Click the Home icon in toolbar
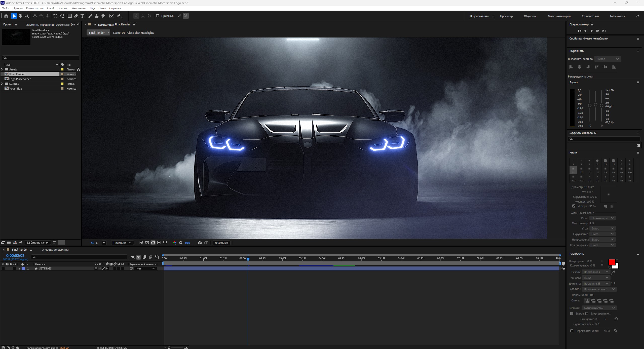This screenshot has height=349, width=644. [x=6, y=16]
